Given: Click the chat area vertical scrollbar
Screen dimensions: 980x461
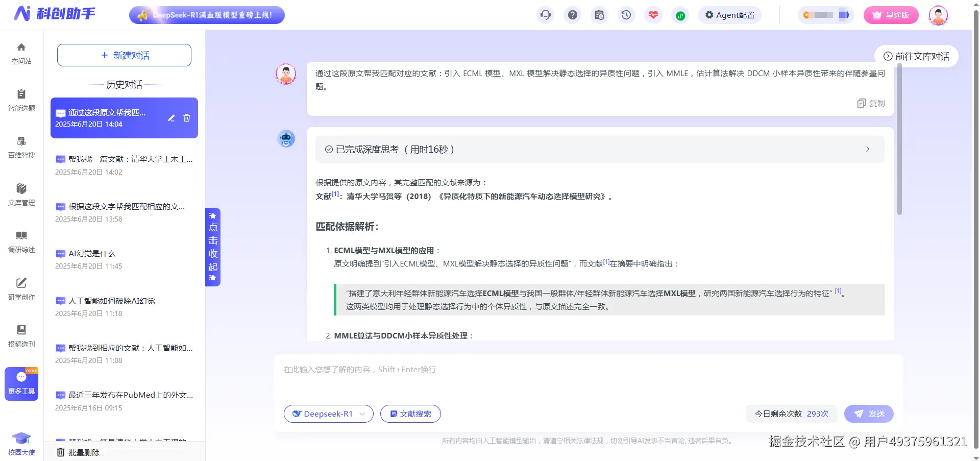Looking at the screenshot, I should tap(899, 139).
